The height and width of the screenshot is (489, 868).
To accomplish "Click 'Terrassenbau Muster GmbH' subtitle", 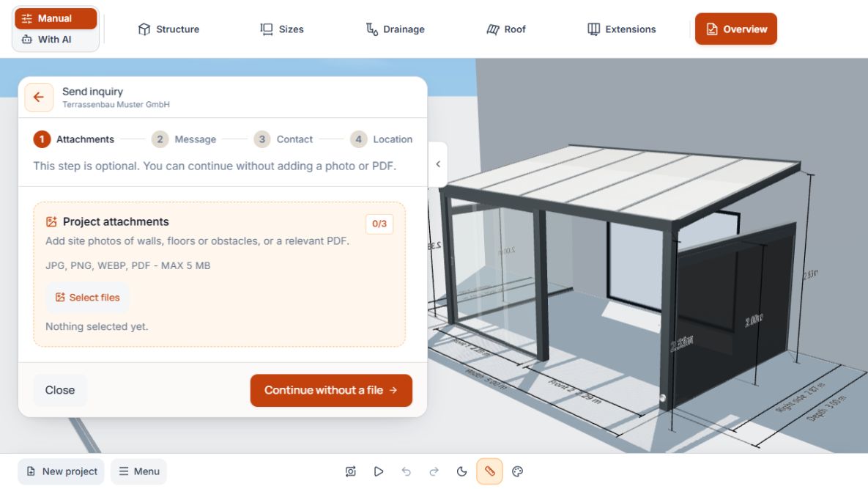I will click(x=116, y=105).
